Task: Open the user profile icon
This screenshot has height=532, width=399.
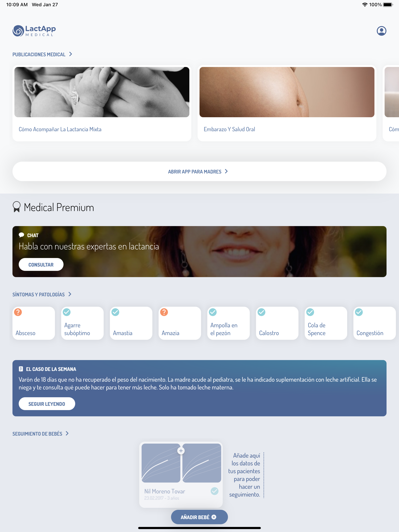Action: pyautogui.click(x=381, y=31)
